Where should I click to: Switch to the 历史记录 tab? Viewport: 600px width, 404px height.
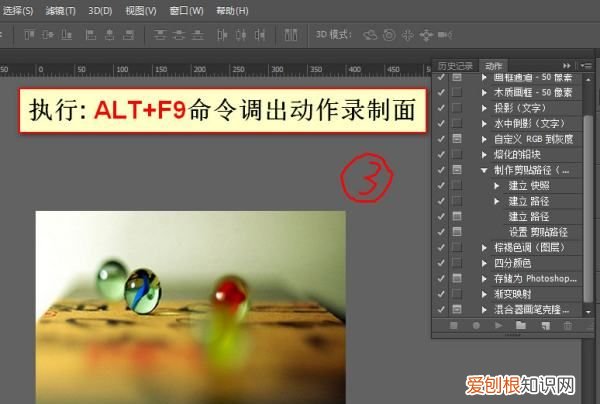pos(455,66)
